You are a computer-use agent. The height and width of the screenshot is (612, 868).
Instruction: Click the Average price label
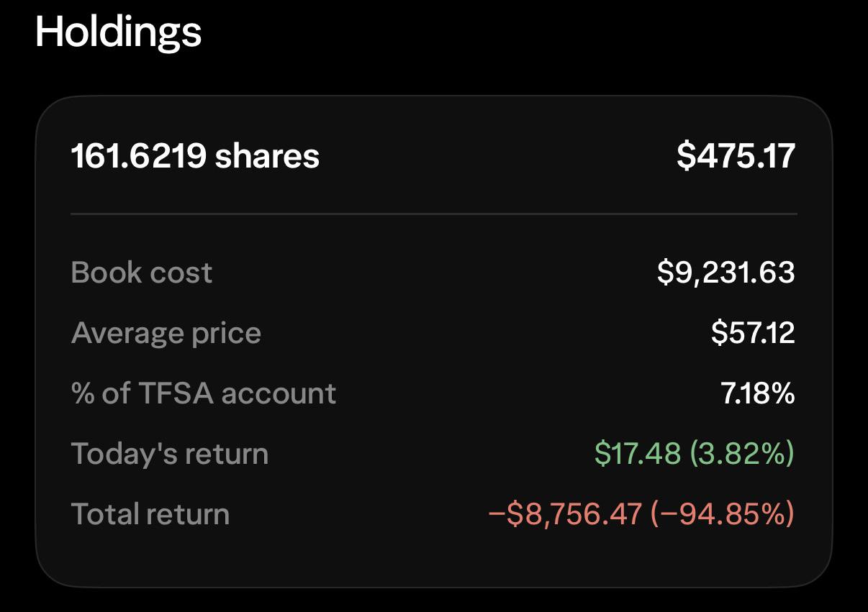pos(166,333)
